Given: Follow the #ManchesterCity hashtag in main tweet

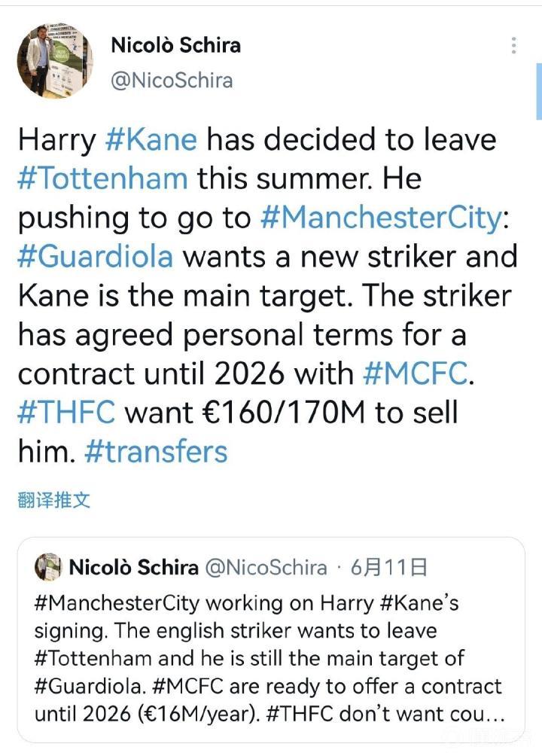Looking at the screenshot, I should click(x=380, y=218).
